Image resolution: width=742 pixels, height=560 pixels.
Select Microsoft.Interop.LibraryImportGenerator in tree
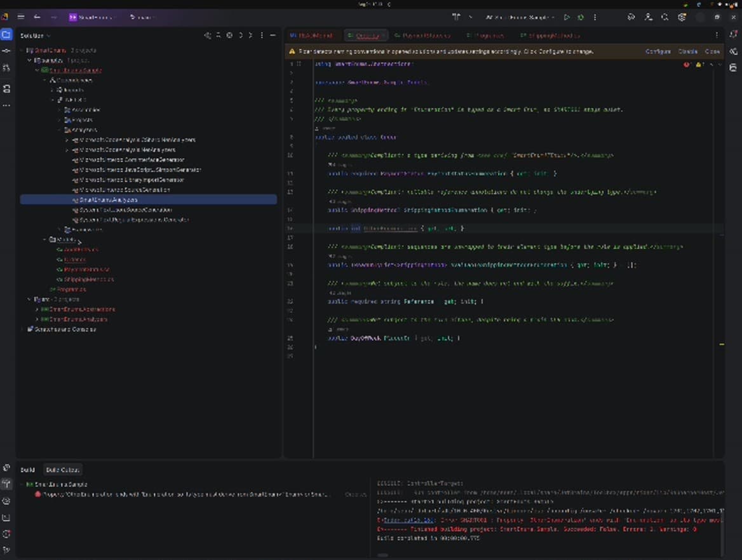129,180
